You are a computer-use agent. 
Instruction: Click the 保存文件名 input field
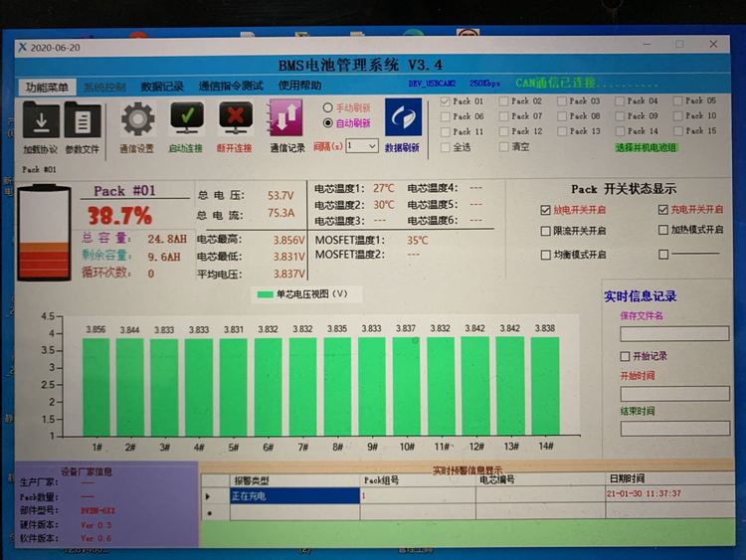coord(674,333)
